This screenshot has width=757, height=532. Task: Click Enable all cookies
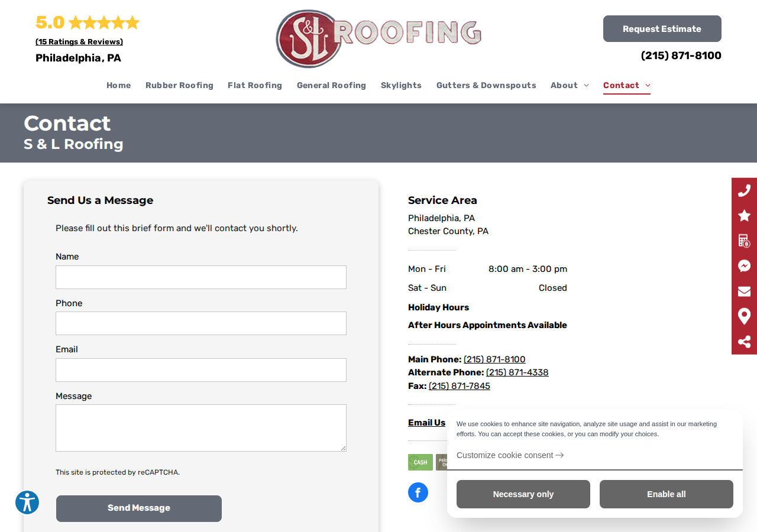[667, 494]
